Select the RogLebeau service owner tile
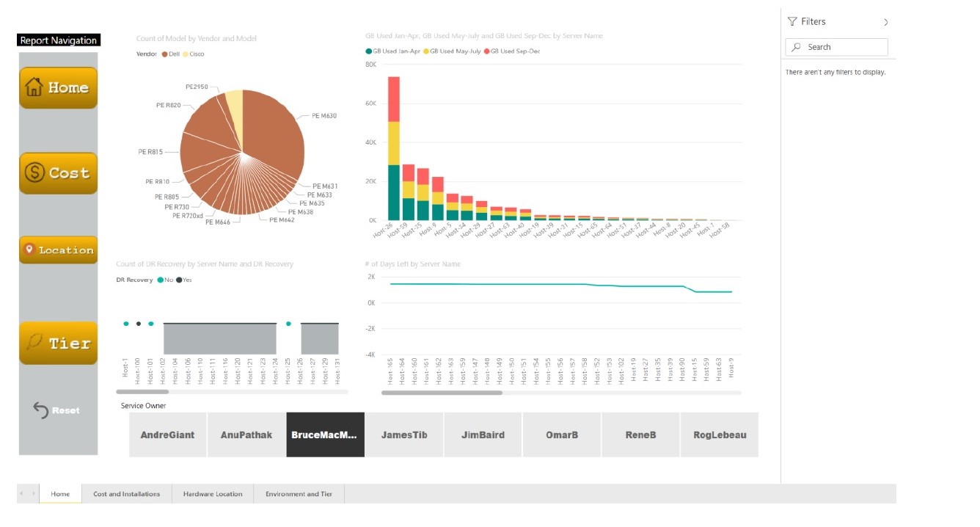 pyautogui.click(x=720, y=435)
